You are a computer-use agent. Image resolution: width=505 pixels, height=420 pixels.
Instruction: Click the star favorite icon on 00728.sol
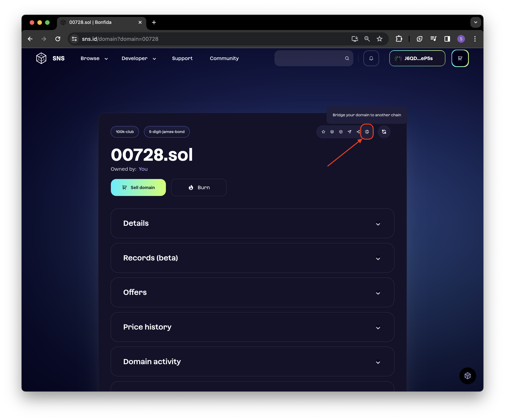coord(323,132)
